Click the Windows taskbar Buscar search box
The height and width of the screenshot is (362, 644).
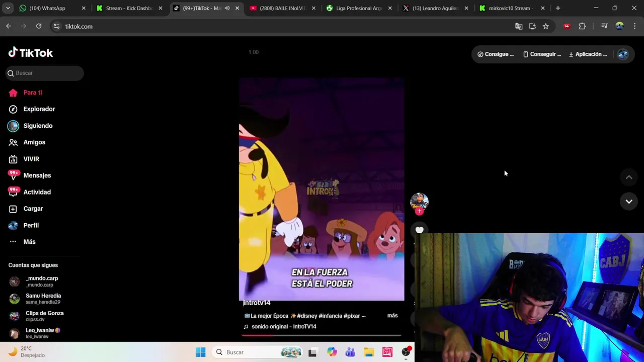tap(257, 352)
